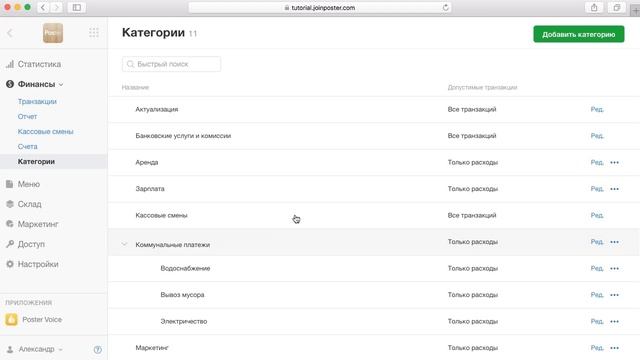Open more options for Водоснабжение row
The height and width of the screenshot is (360, 640).
[x=614, y=269]
